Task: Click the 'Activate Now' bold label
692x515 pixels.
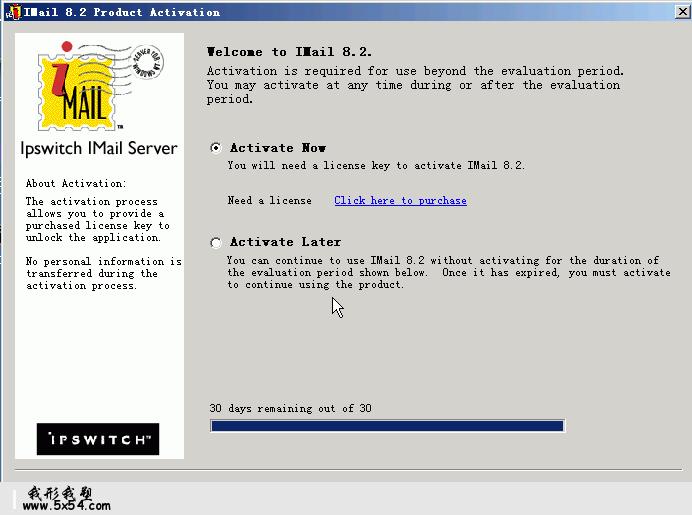Action: tap(278, 148)
